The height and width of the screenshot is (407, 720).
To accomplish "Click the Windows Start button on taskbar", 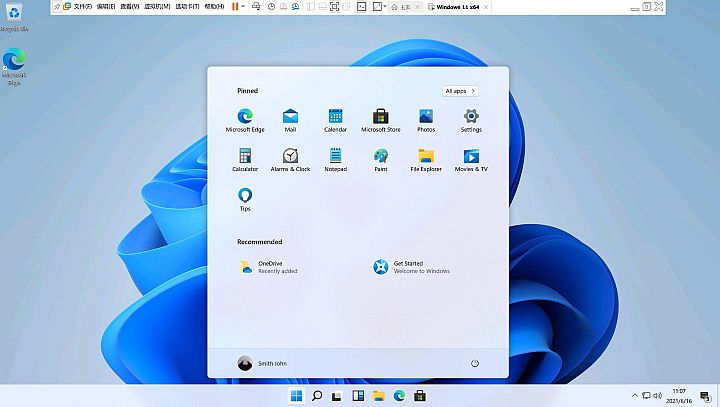I will coord(297,396).
